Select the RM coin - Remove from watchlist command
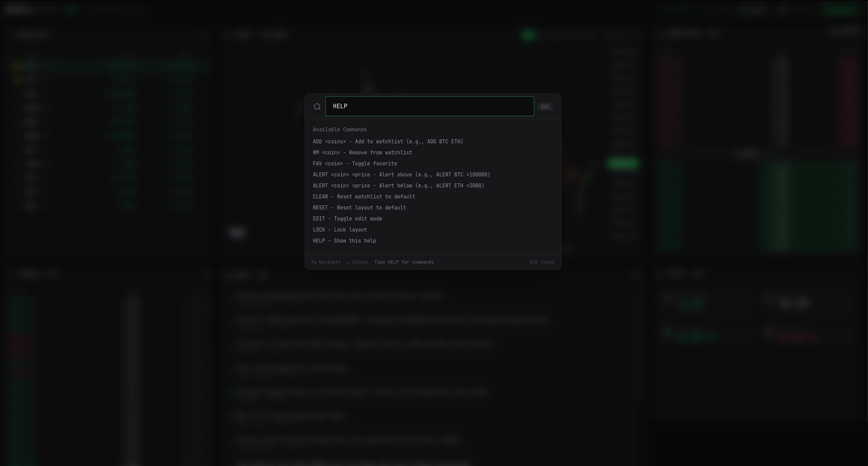Viewport: 868px width, 466px height. pos(362,152)
